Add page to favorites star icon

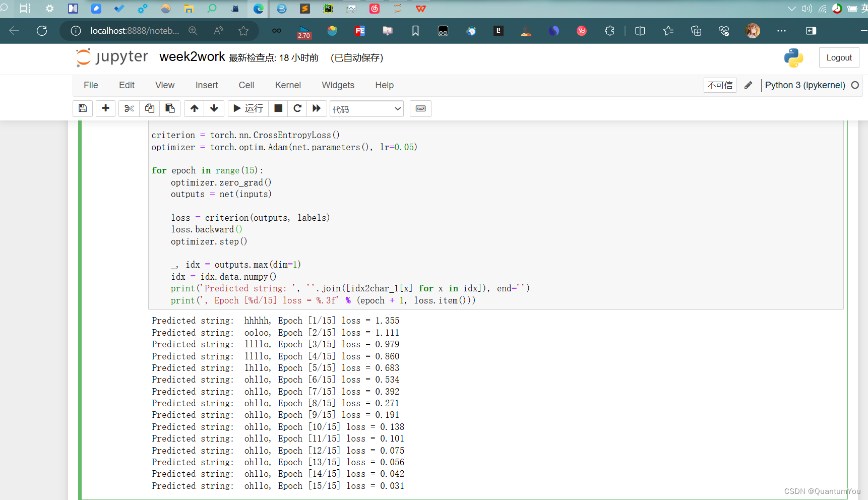(243, 31)
